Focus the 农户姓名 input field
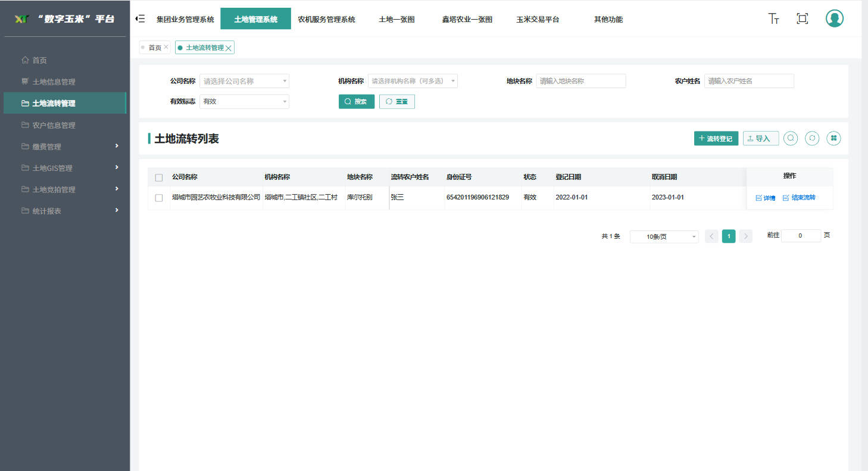868x471 pixels. click(x=749, y=81)
